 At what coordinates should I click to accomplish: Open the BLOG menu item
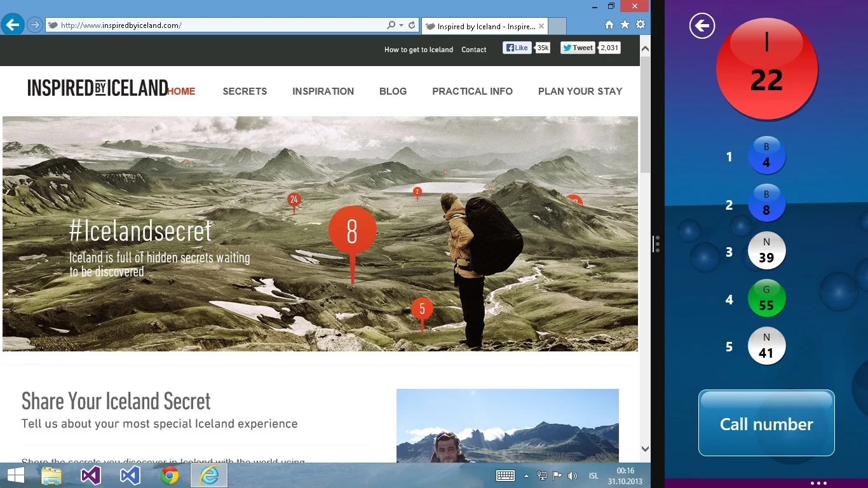(x=393, y=91)
